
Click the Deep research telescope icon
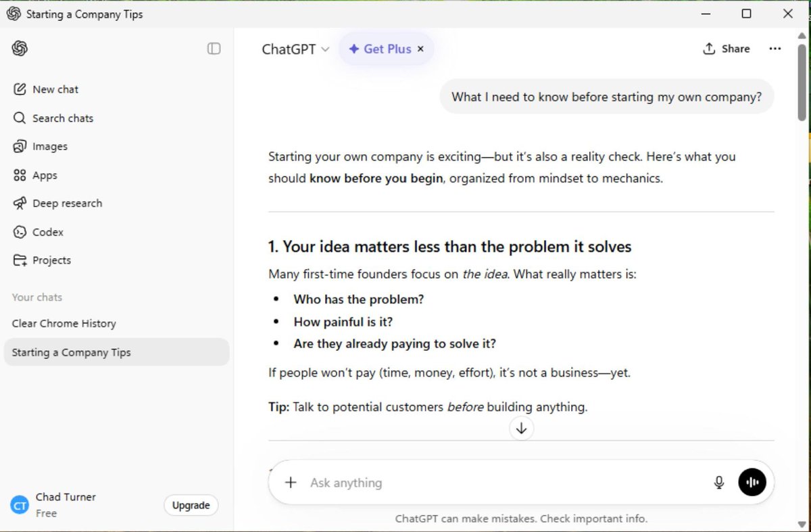pos(20,203)
